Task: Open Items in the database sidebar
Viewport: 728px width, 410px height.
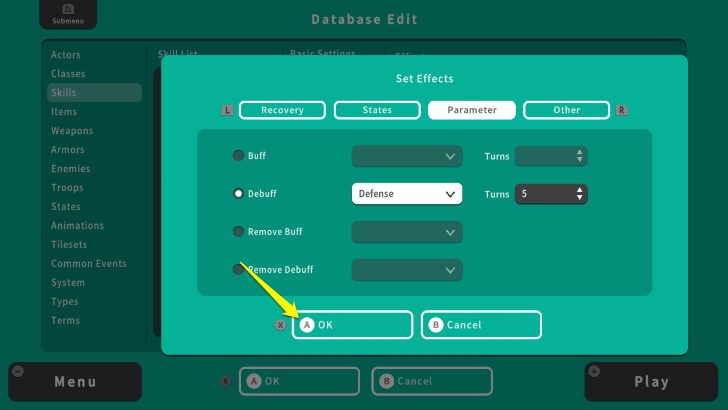Action: 64,112
